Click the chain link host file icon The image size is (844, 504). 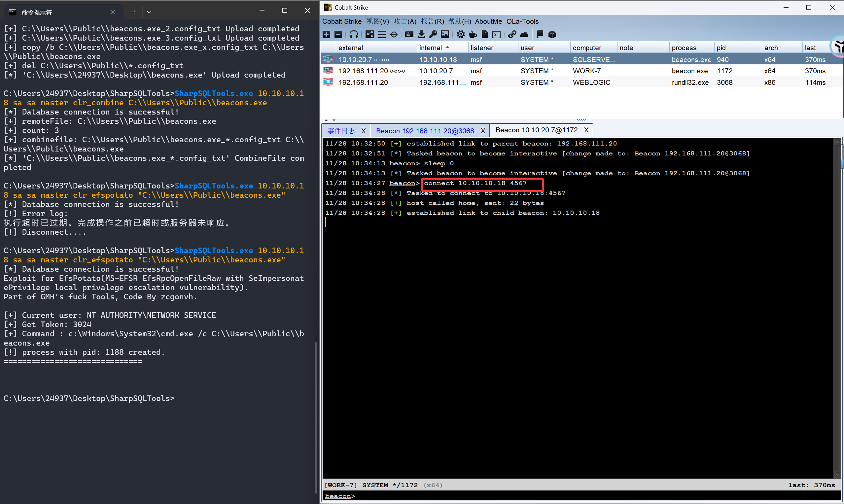pyautogui.click(x=512, y=34)
